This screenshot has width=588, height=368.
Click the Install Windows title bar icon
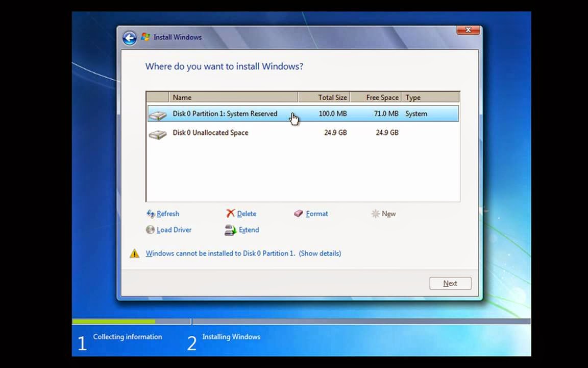[x=145, y=37]
